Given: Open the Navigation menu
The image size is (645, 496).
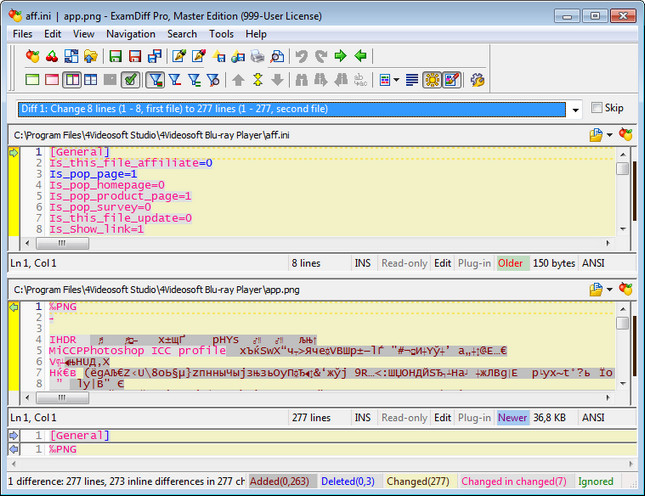Looking at the screenshot, I should 131,34.
